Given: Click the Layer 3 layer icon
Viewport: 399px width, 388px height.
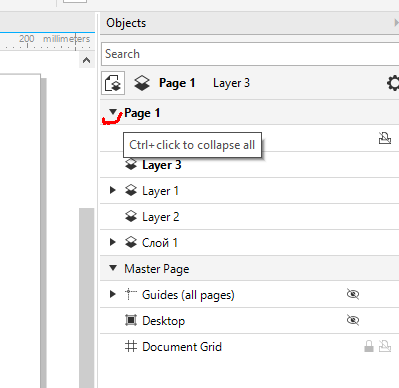Looking at the screenshot, I should [131, 164].
